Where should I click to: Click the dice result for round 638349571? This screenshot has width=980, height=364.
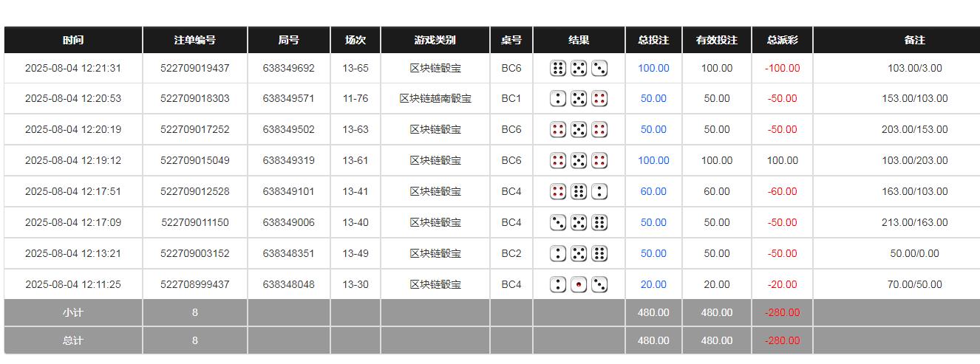click(579, 99)
